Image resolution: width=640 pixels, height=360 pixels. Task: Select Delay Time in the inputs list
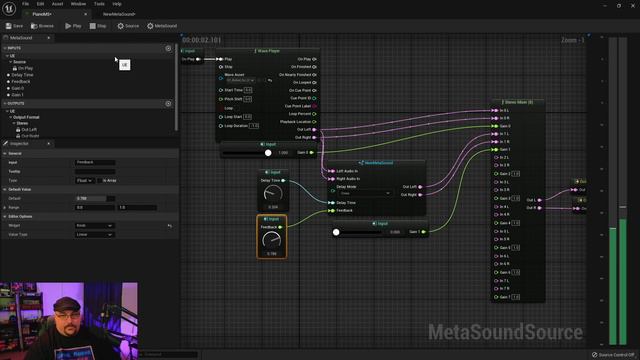click(22, 75)
